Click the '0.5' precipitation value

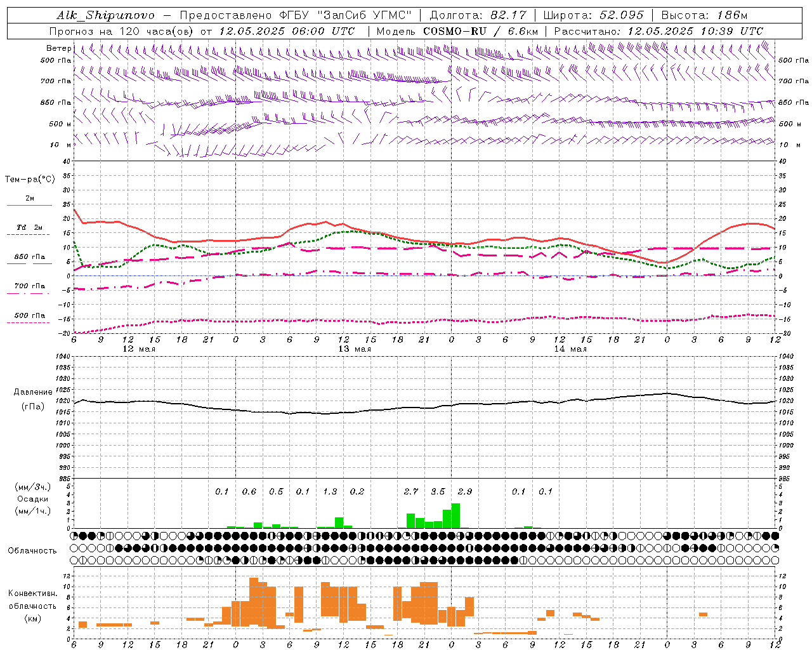coord(276,492)
